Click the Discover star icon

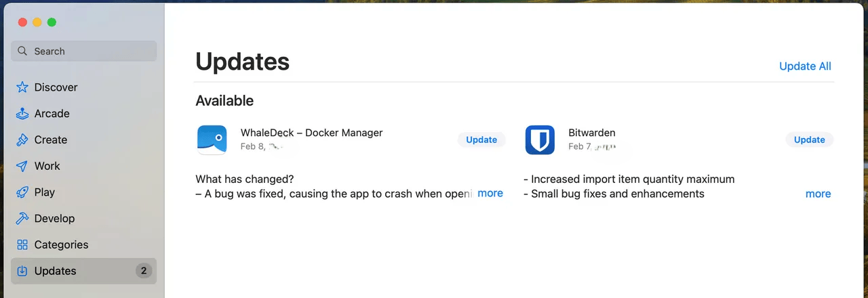22,87
